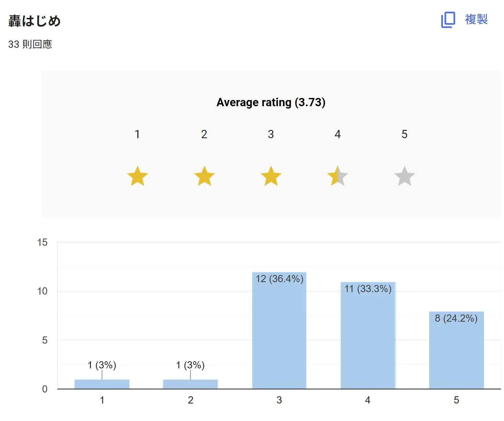
Task: Click the 轟はじめ question heading
Action: click(34, 21)
